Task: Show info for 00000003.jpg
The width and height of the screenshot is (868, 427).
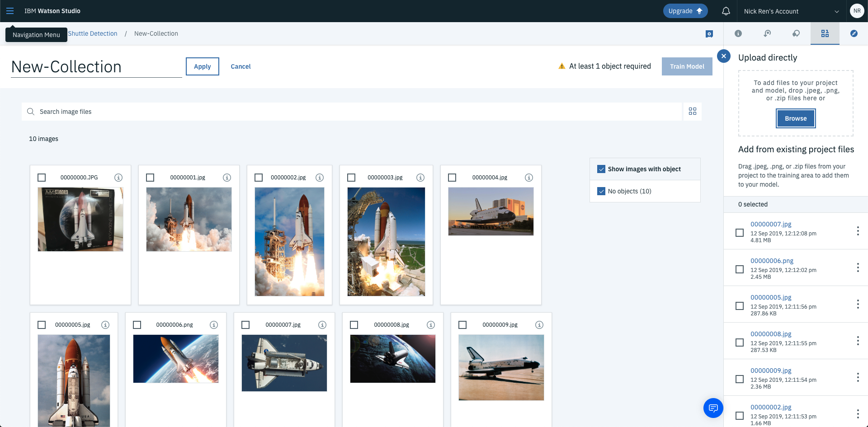Action: [420, 178]
